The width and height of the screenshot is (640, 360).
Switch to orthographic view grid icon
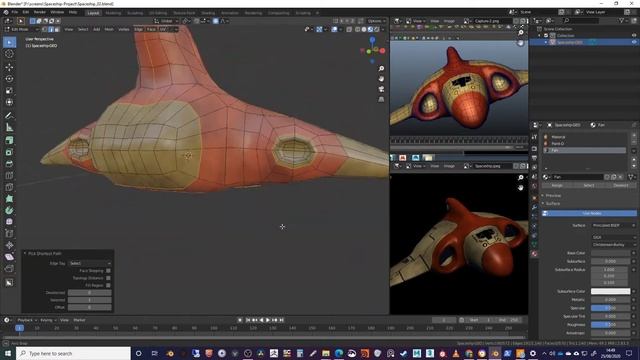381,99
